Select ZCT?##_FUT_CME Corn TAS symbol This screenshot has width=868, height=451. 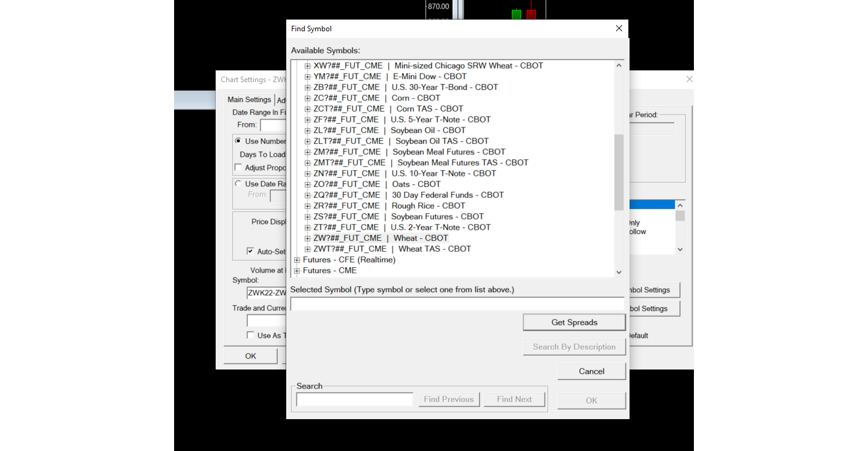coord(388,109)
